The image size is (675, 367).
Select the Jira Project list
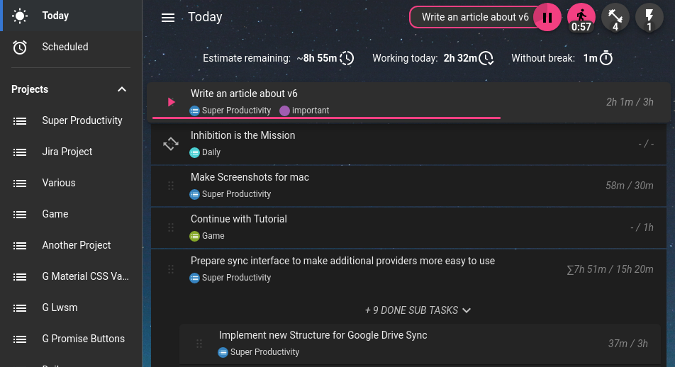[x=71, y=152]
